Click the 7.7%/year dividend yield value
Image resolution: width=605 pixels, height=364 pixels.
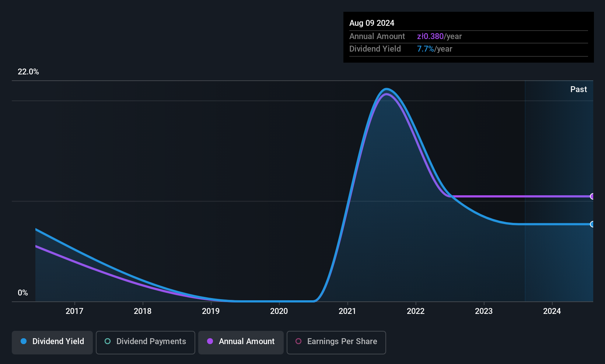434,49
